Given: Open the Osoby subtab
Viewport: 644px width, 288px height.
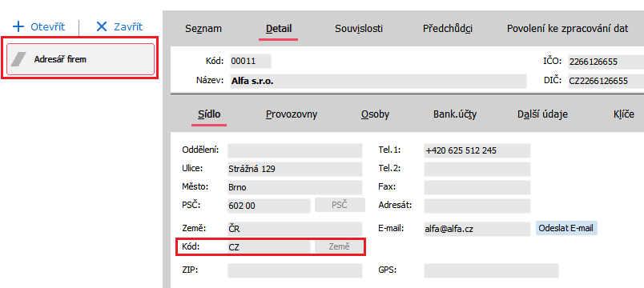Looking at the screenshot, I should (x=376, y=114).
